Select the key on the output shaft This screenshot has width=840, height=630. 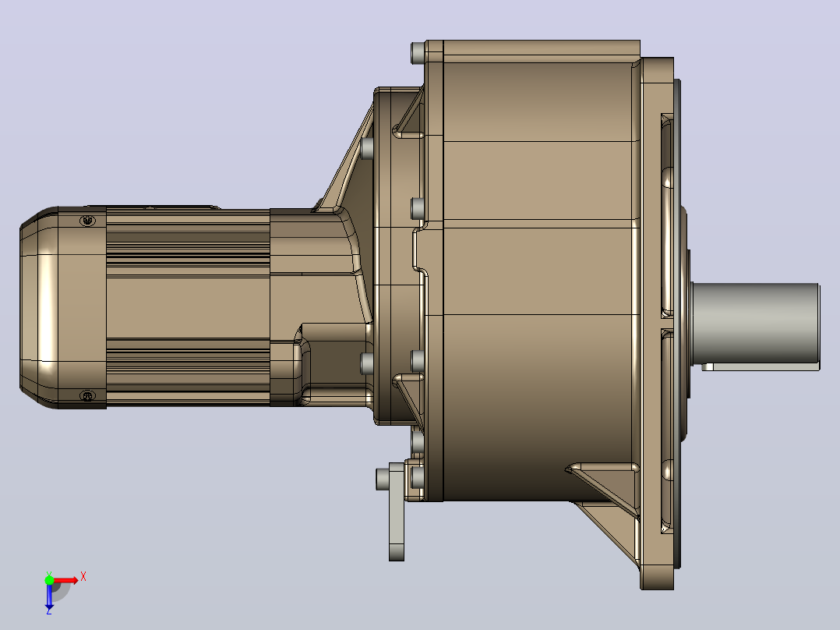761,366
